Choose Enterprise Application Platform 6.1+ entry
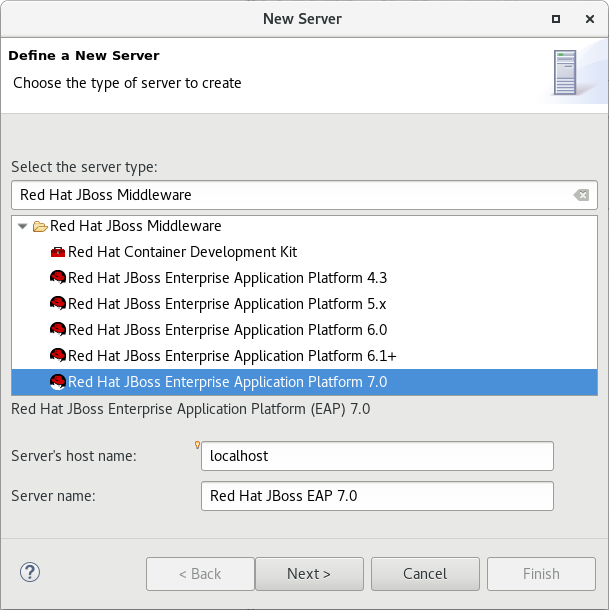 pyautogui.click(x=232, y=356)
